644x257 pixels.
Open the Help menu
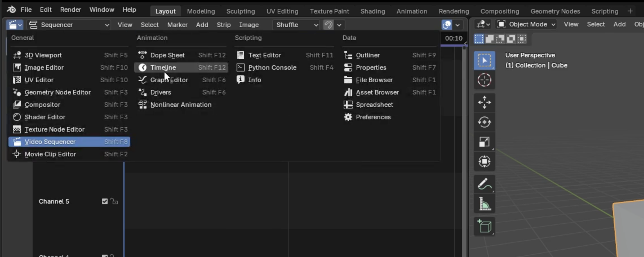click(x=129, y=10)
